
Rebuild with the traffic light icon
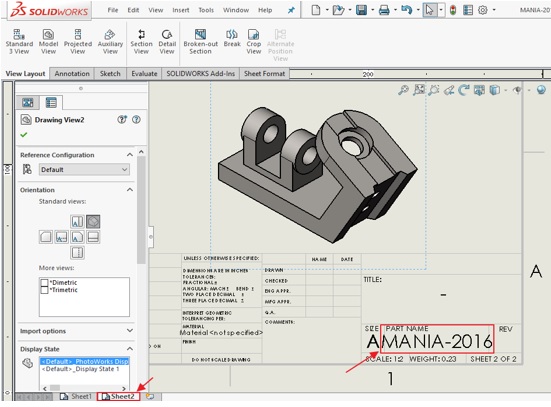pos(453,10)
